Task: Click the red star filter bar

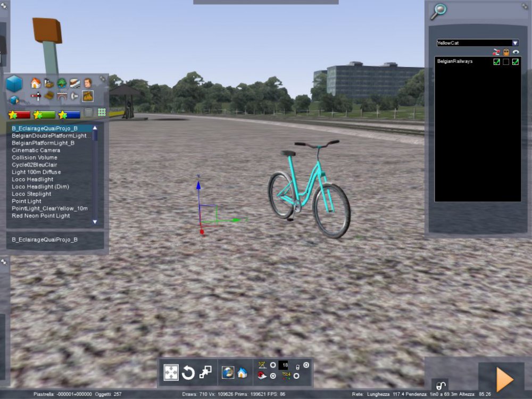Action: coord(19,114)
